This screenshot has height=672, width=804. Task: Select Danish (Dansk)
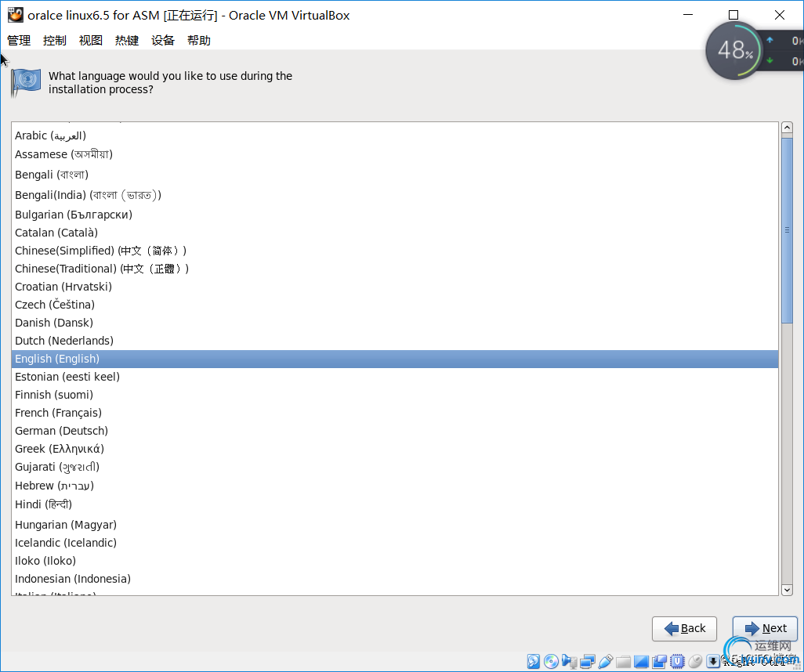coord(395,323)
